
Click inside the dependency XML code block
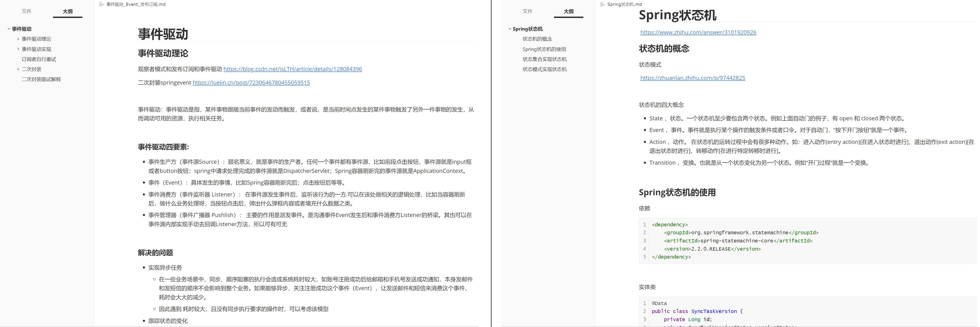click(x=807, y=241)
